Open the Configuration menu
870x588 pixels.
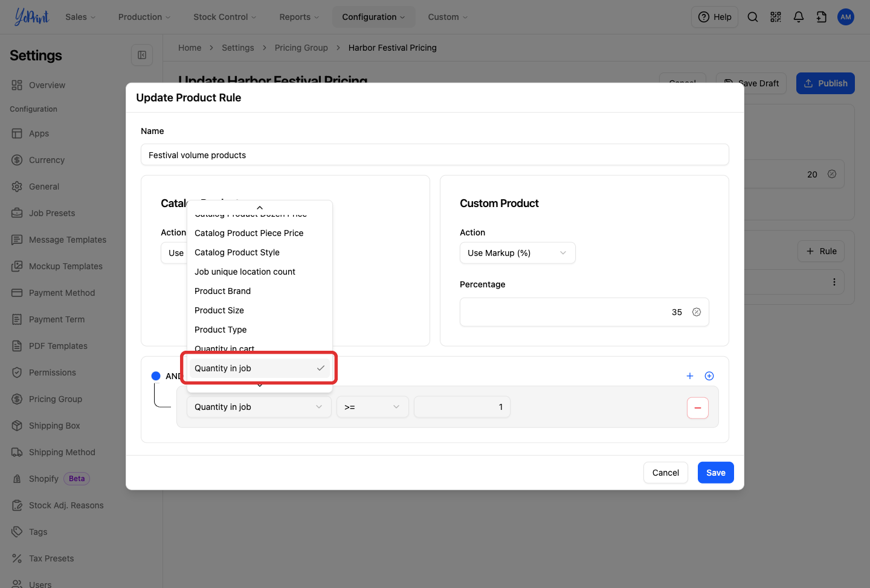(x=373, y=17)
